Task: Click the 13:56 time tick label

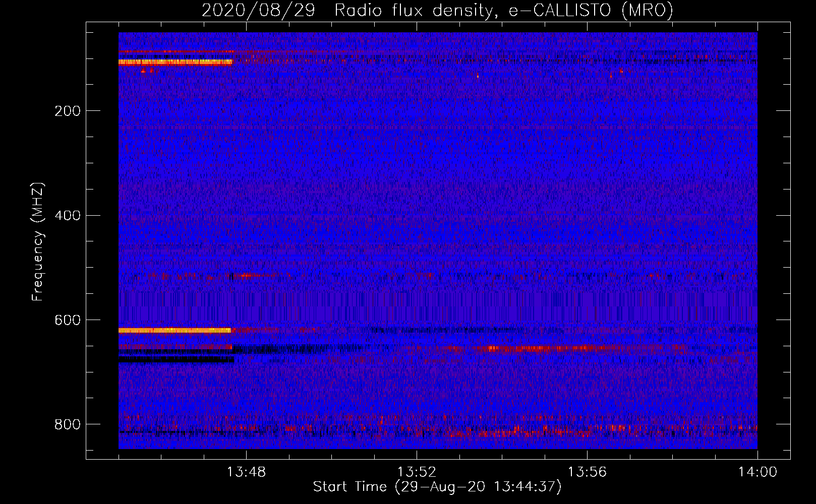Action: pos(587,472)
